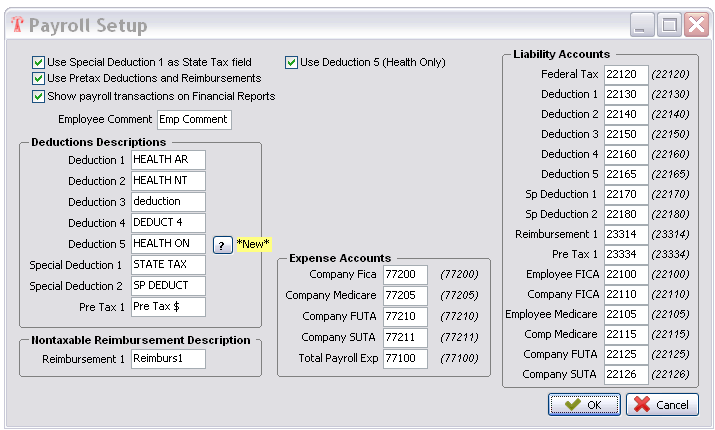Edit the Deduction 1 description field
Viewport: 715px width, 430px height.
pyautogui.click(x=167, y=160)
